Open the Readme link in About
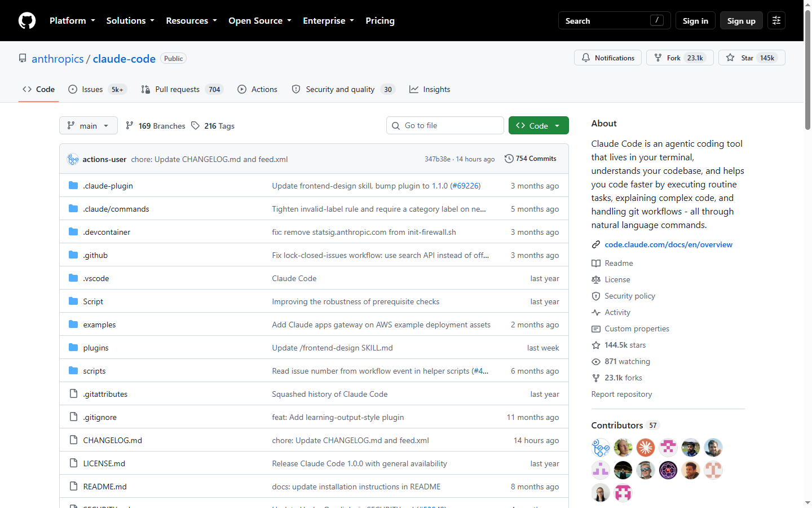 pyautogui.click(x=612, y=263)
